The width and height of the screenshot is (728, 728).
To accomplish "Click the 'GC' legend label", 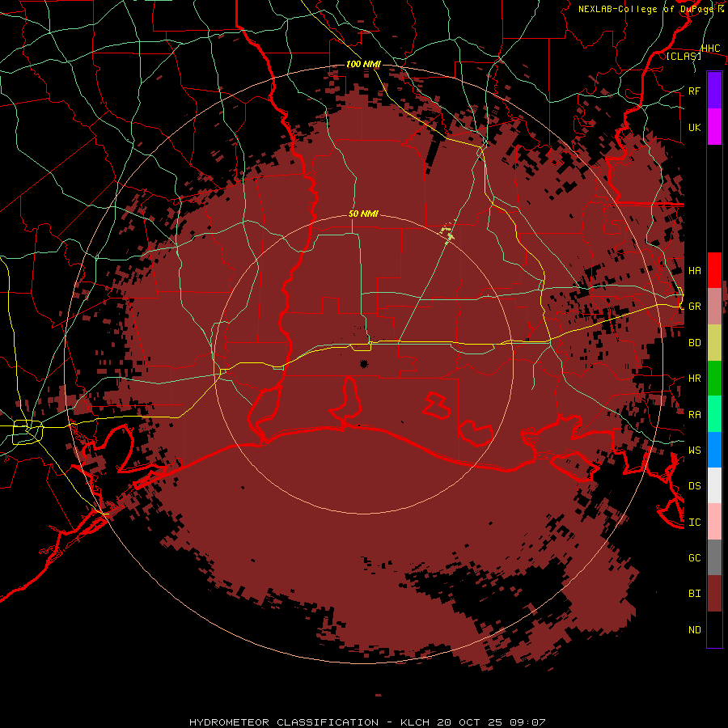I will coord(695,558).
